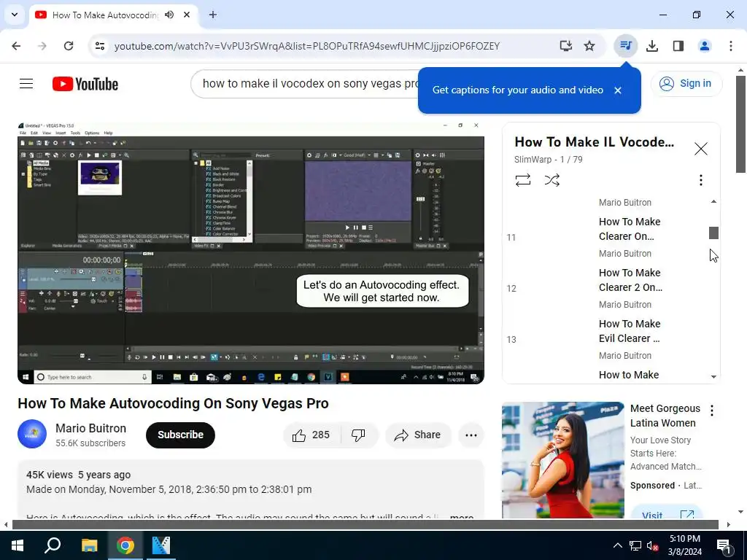Toggle the Chrome side panel icon

pos(678,46)
